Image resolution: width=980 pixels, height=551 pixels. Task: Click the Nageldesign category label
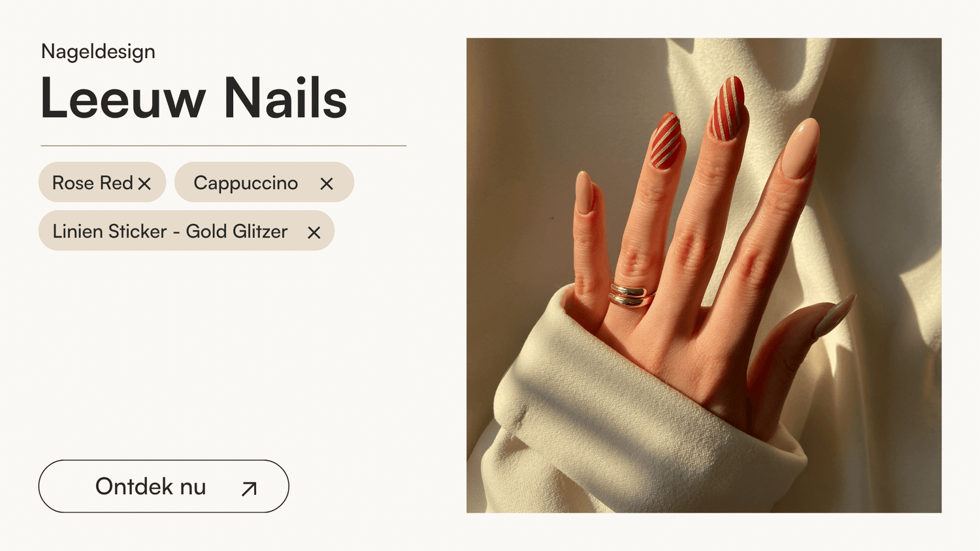coord(98,52)
